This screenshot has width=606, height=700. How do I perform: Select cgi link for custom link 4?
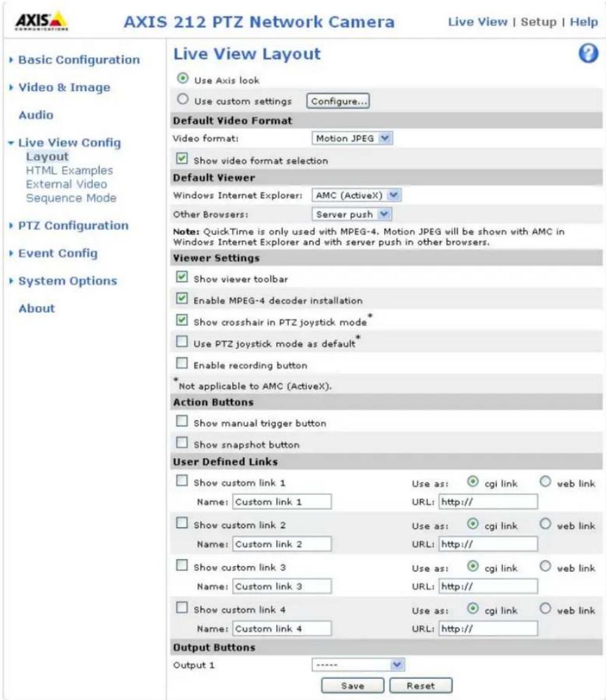point(473,610)
